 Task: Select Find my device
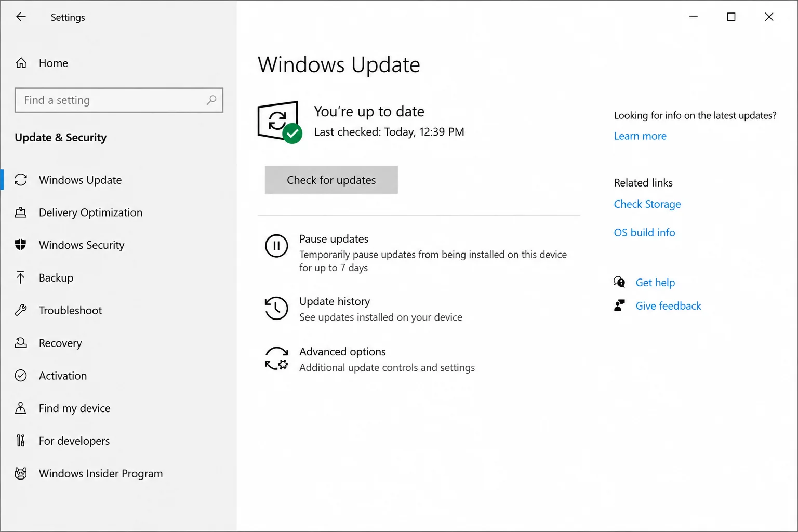pos(75,408)
